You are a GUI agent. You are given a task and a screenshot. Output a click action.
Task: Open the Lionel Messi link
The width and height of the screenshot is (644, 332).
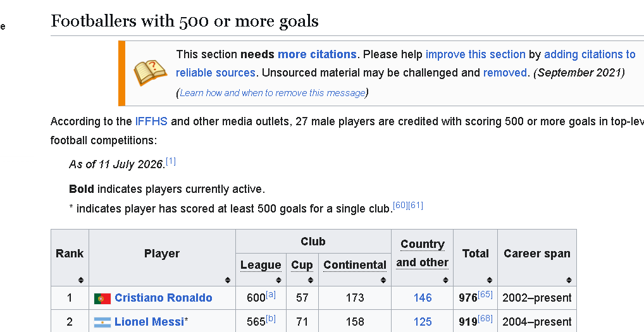click(x=149, y=321)
